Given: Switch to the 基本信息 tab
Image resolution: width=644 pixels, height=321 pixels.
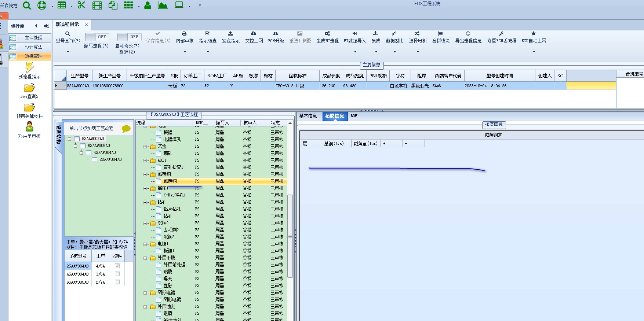Looking at the screenshot, I should [x=308, y=116].
